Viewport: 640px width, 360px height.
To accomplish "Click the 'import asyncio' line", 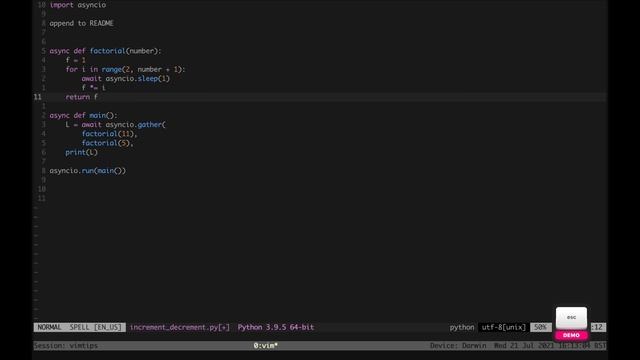I will click(x=78, y=5).
